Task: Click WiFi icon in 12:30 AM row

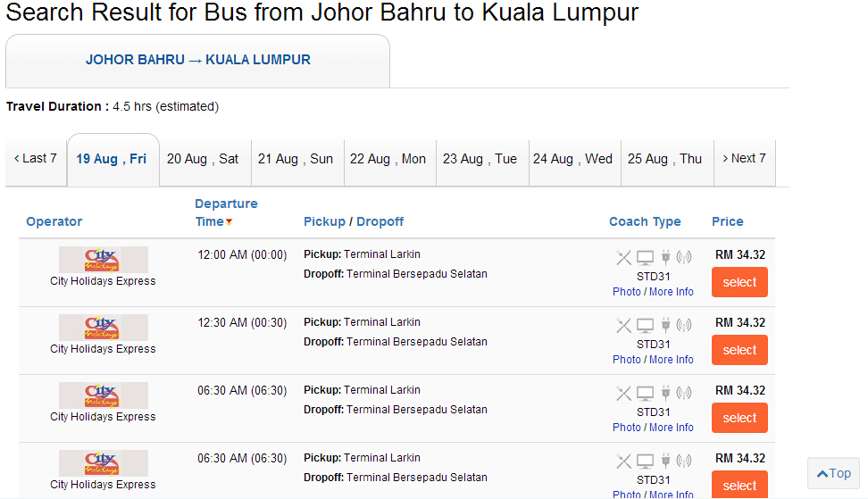Action: [x=684, y=325]
